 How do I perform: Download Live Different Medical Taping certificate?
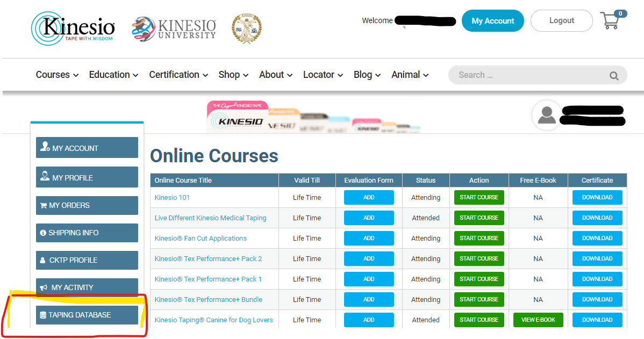(x=597, y=218)
